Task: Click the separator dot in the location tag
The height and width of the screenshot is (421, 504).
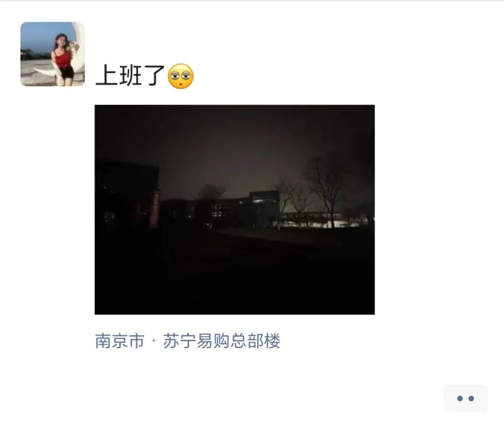Action: 154,341
